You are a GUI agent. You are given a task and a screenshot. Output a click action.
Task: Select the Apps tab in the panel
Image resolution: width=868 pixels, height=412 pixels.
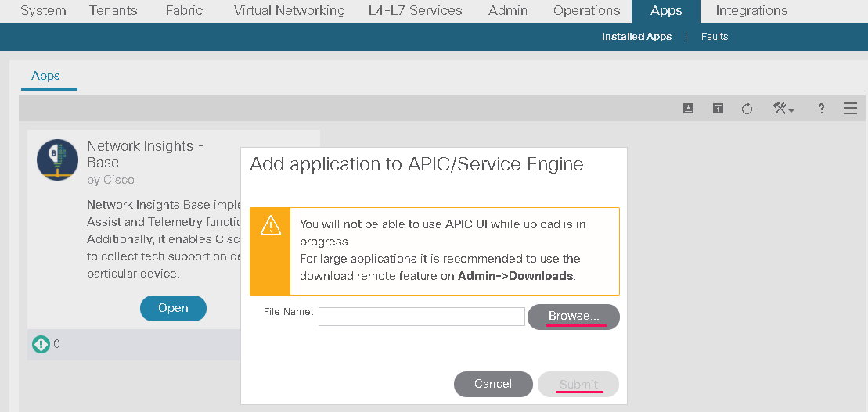point(45,76)
